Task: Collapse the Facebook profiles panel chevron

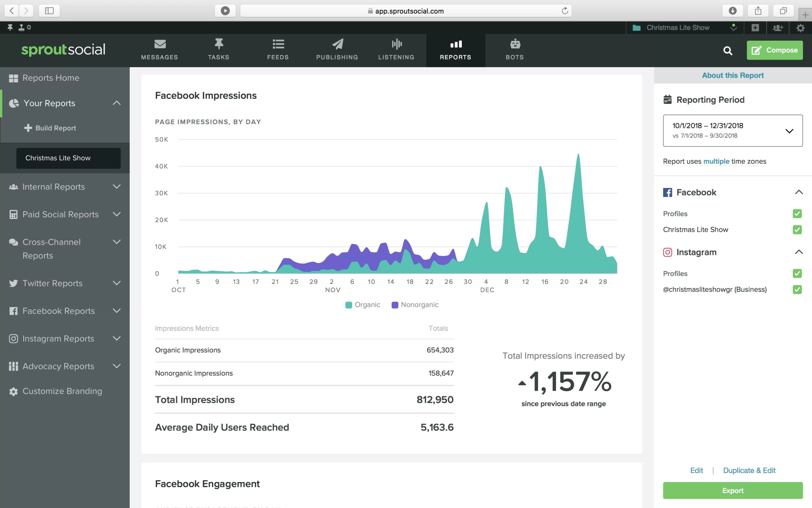Action: tap(799, 192)
